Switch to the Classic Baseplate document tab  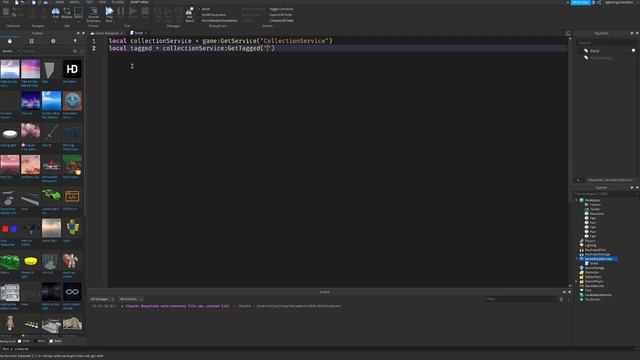pyautogui.click(x=107, y=33)
